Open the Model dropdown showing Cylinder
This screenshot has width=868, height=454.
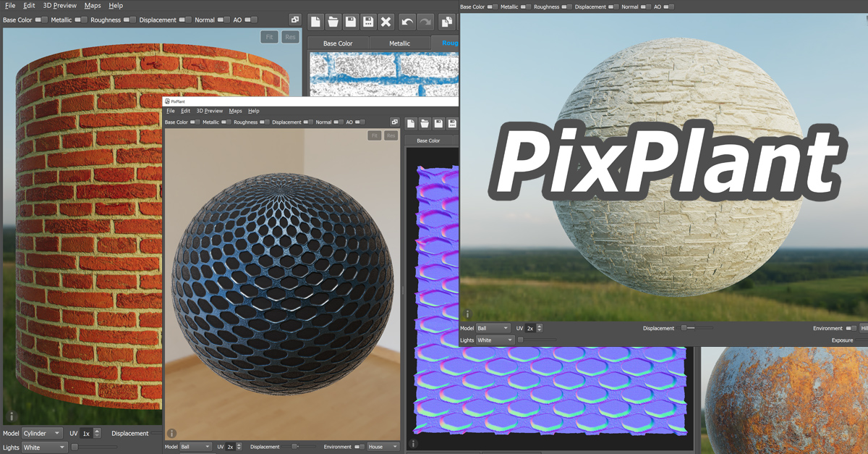point(42,433)
